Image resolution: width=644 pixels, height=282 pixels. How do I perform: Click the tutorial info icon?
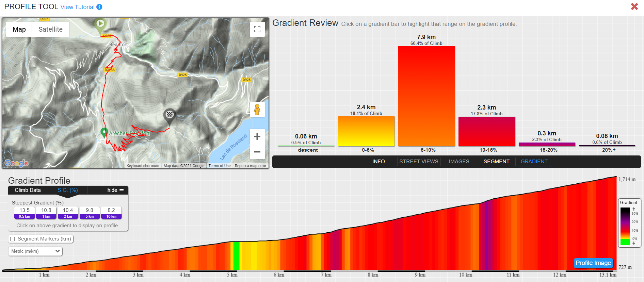pyautogui.click(x=99, y=7)
